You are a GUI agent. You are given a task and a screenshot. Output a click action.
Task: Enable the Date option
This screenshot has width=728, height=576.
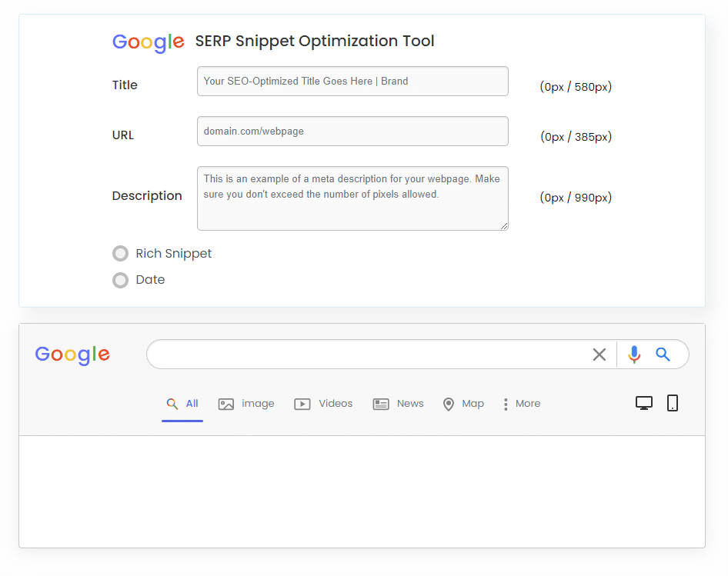pos(120,280)
